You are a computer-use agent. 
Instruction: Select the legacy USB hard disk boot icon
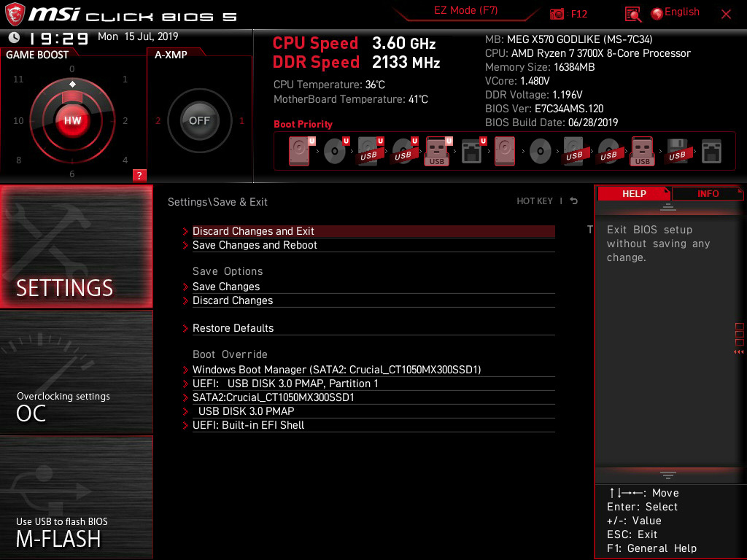click(574, 151)
